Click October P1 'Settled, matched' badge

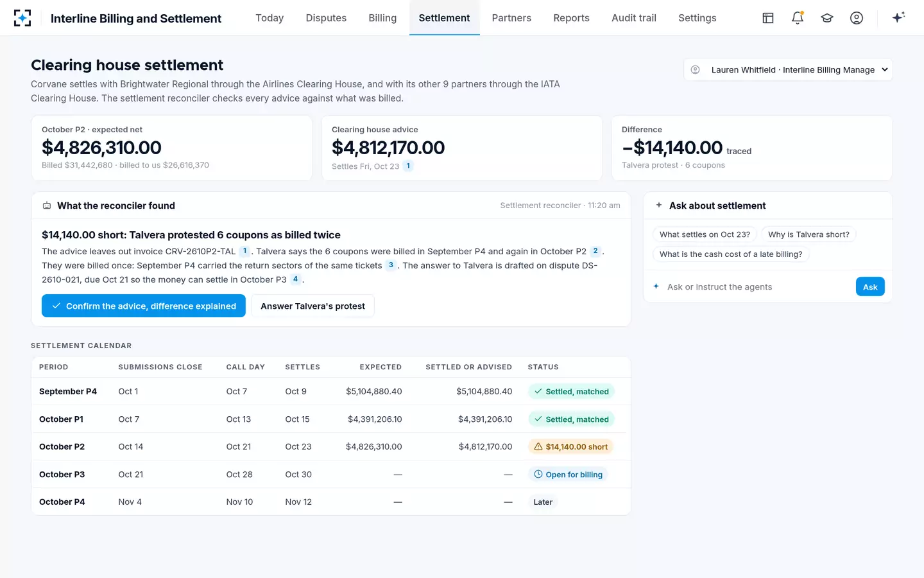pos(571,419)
